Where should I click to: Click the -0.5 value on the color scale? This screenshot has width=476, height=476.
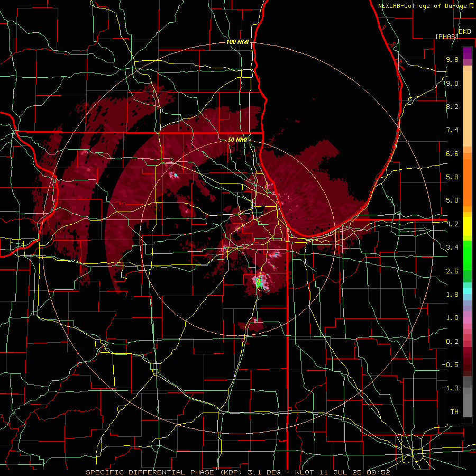pos(450,365)
